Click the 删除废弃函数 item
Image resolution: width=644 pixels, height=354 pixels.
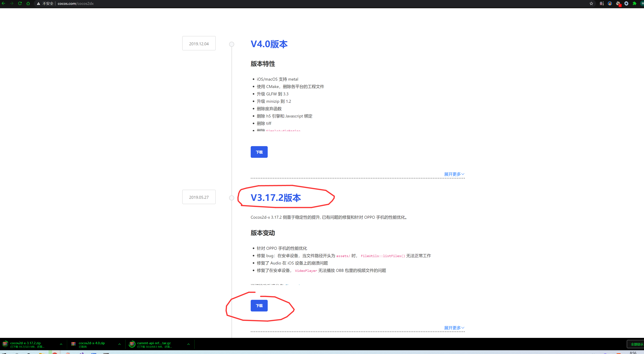269,109
